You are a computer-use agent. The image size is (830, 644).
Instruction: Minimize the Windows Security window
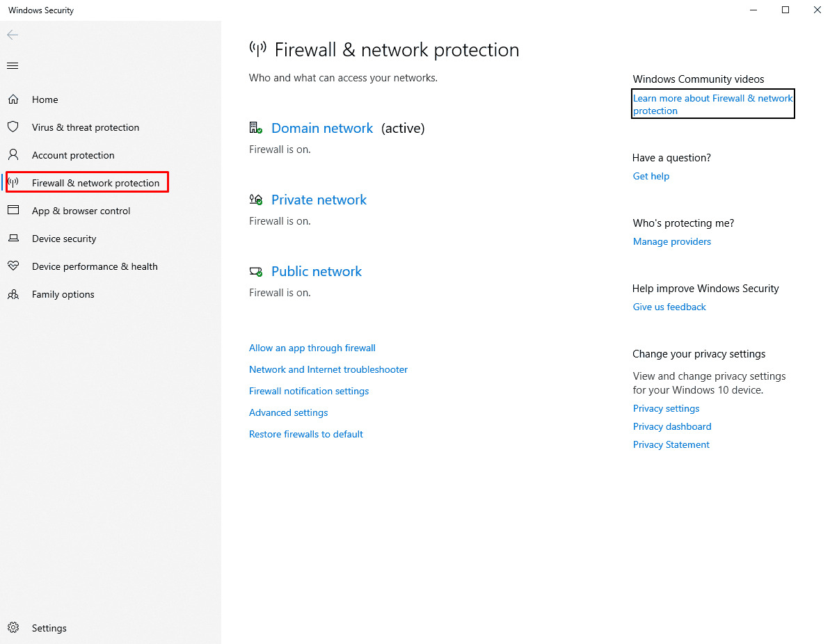pyautogui.click(x=753, y=10)
